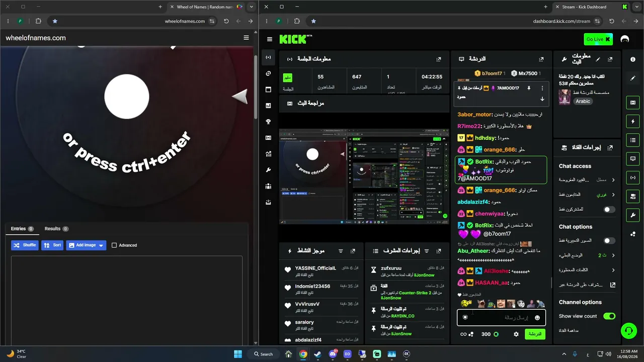
Task: Expand the banned words setting row
Action: (587, 270)
